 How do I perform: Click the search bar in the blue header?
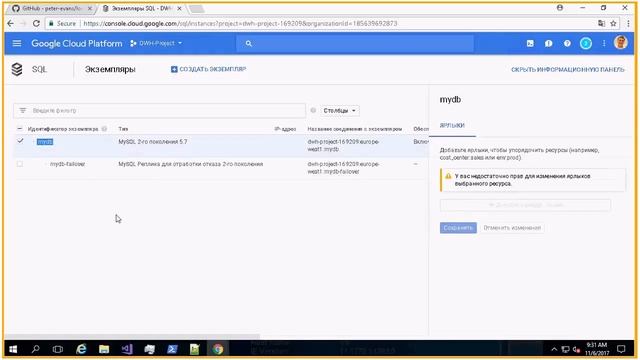355,43
